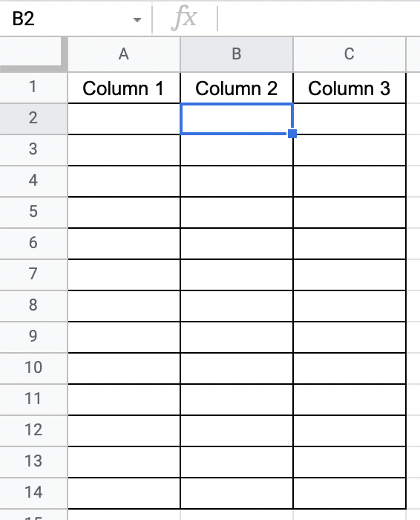
Task: Click the formula bar input area
Action: 318,19
